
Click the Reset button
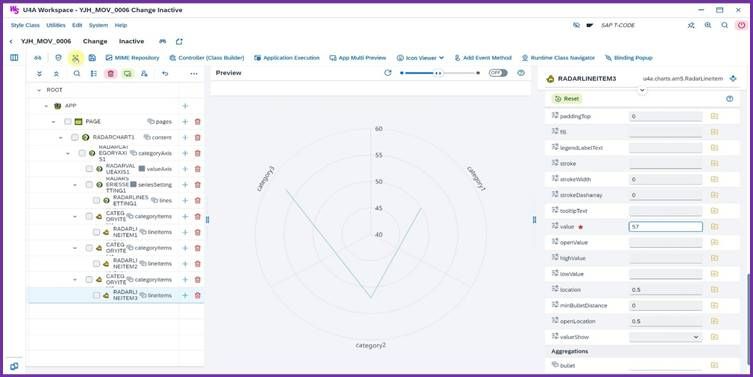[x=567, y=98]
